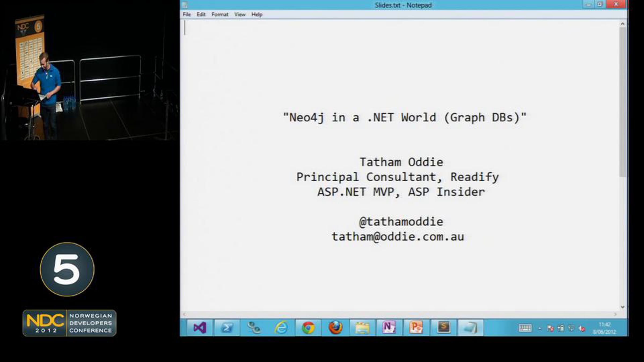
Task: Click the horizontal scrollbar right arrow
Action: point(615,314)
